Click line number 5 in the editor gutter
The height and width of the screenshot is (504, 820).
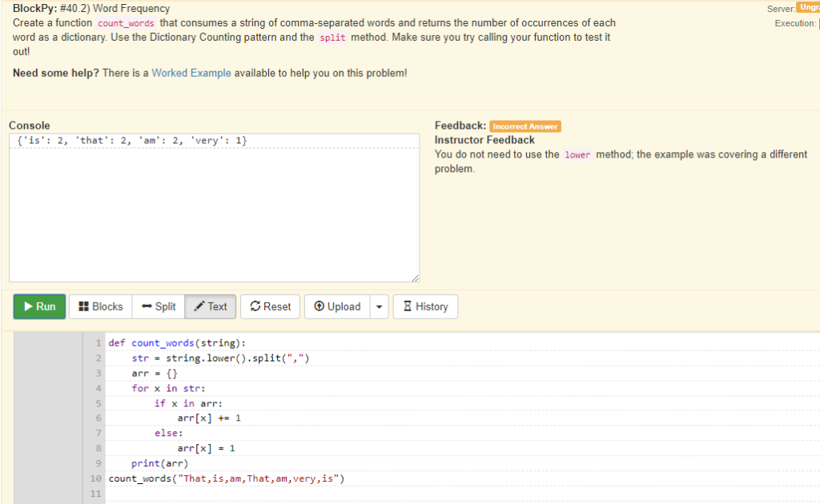(98, 402)
